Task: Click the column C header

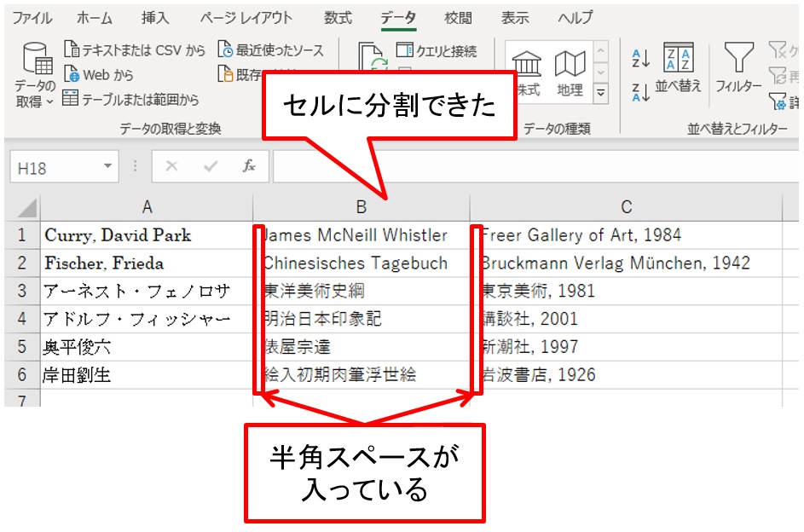Action: (x=627, y=207)
